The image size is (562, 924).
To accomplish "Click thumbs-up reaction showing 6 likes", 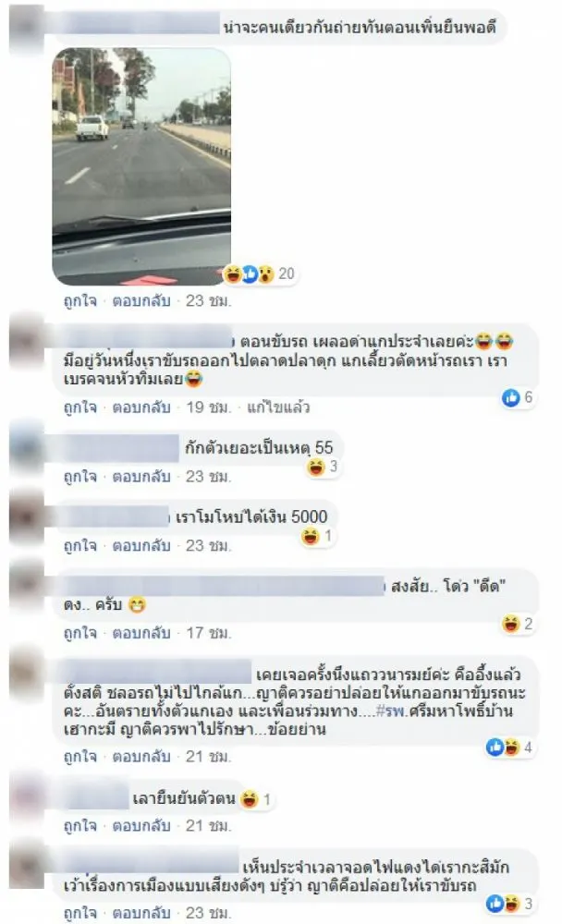I will (518, 398).
